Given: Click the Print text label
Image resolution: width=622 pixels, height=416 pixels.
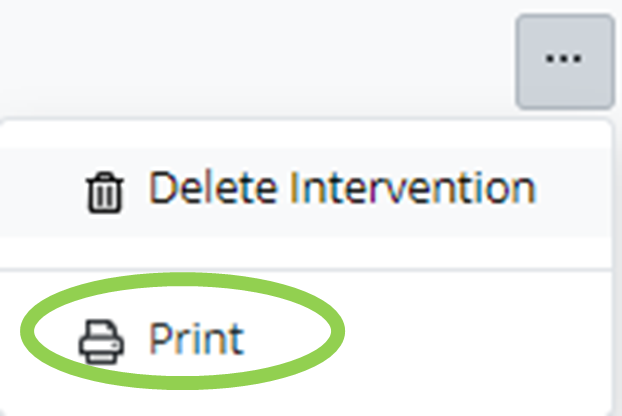Looking at the screenshot, I should tap(196, 340).
